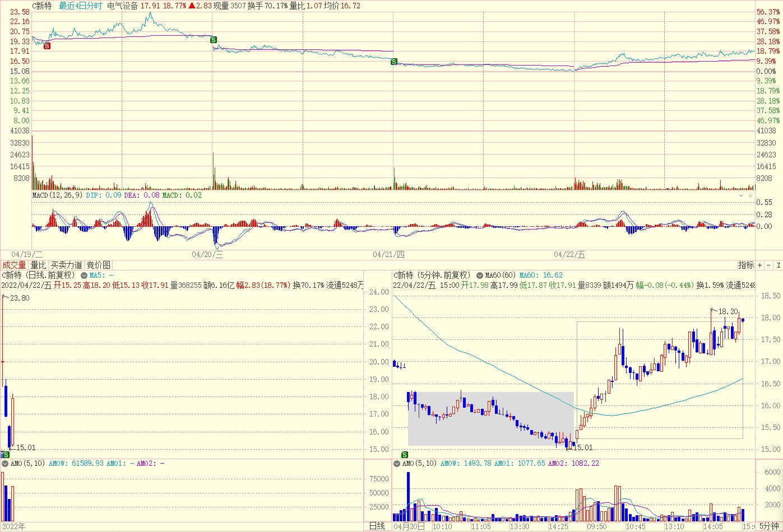783x532 pixels.
Task: Click the 换手 70.17% value in header
Action: point(267,6)
